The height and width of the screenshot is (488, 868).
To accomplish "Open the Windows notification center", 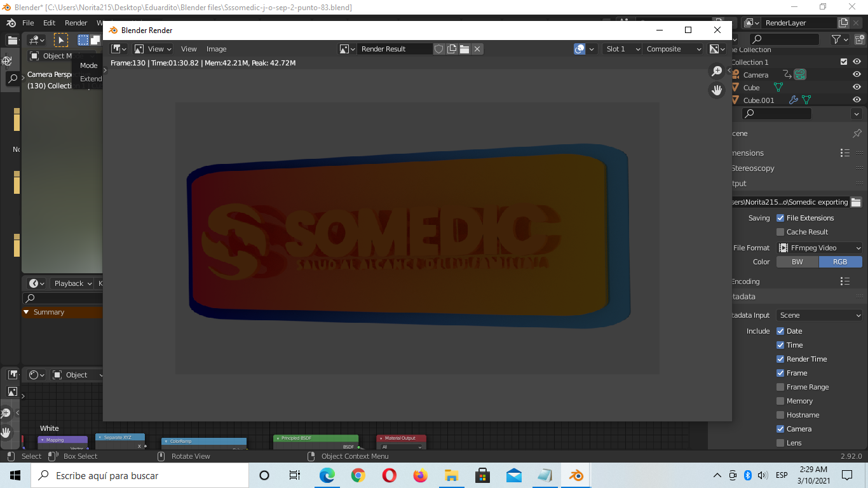I will (847, 475).
